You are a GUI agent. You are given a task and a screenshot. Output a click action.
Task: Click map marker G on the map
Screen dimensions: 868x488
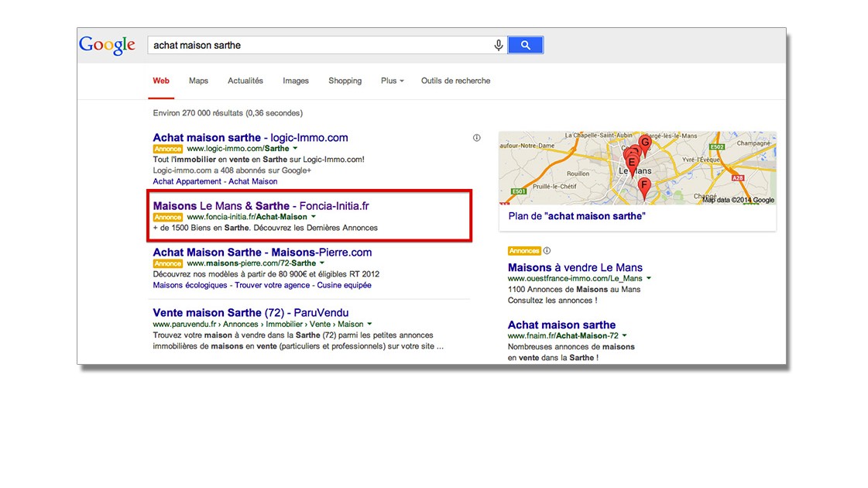pos(644,145)
